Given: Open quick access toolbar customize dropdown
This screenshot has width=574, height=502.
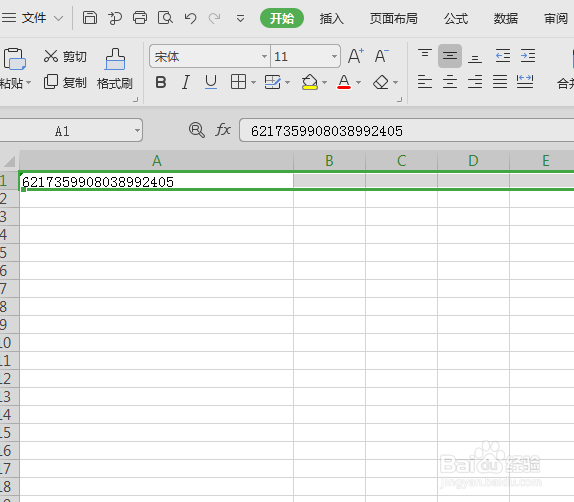Looking at the screenshot, I should point(240,18).
